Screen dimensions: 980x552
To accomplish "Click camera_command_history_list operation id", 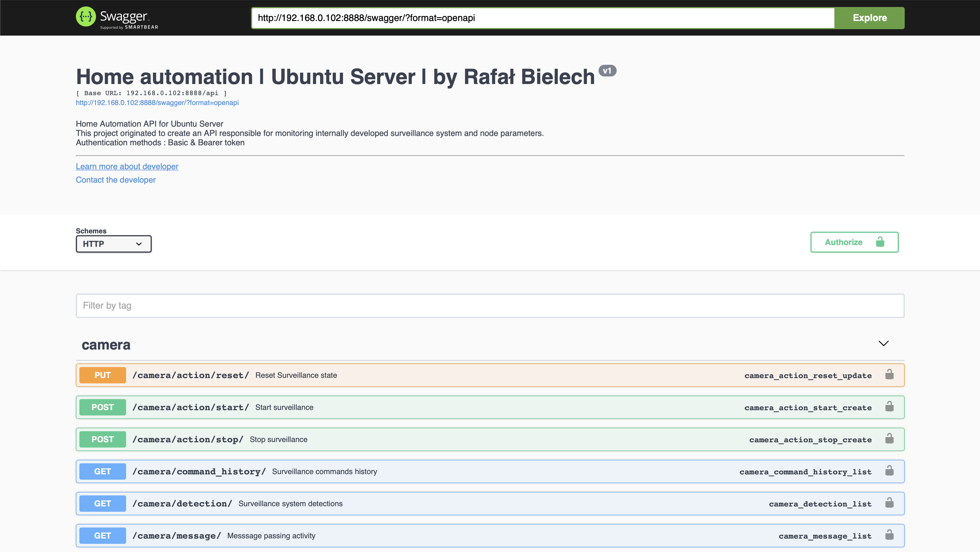I will click(x=805, y=472).
